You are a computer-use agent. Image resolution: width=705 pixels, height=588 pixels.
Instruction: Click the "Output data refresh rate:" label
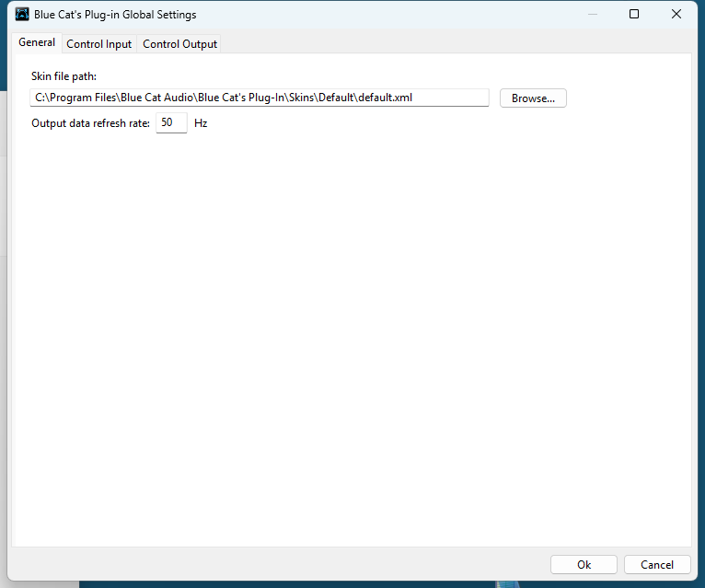pos(90,123)
